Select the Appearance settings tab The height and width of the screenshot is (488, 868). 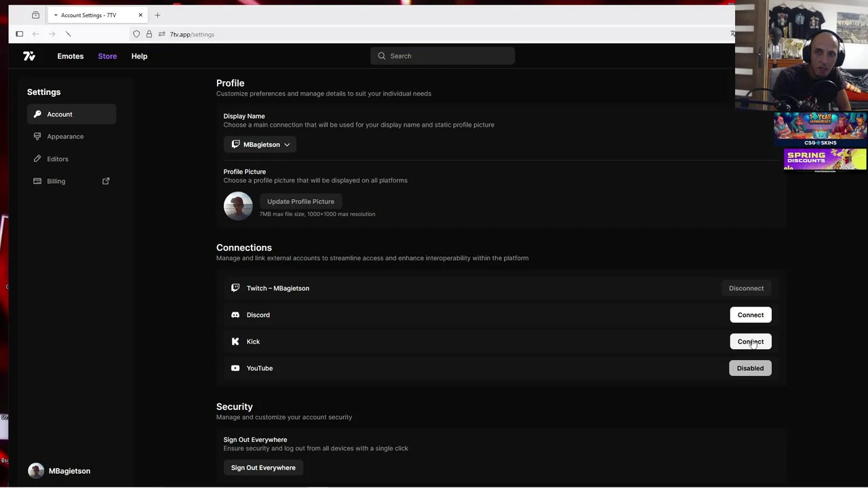point(71,136)
